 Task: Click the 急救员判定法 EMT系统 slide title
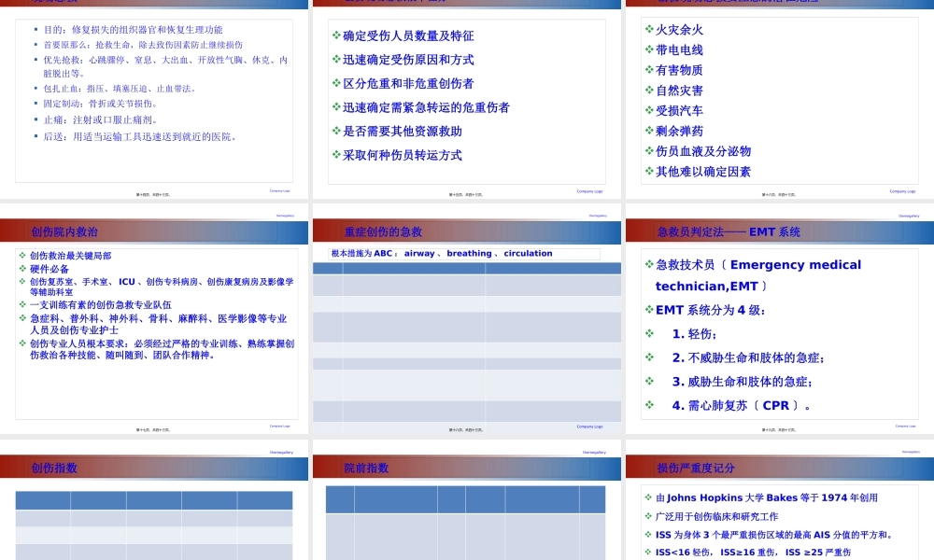(728, 232)
